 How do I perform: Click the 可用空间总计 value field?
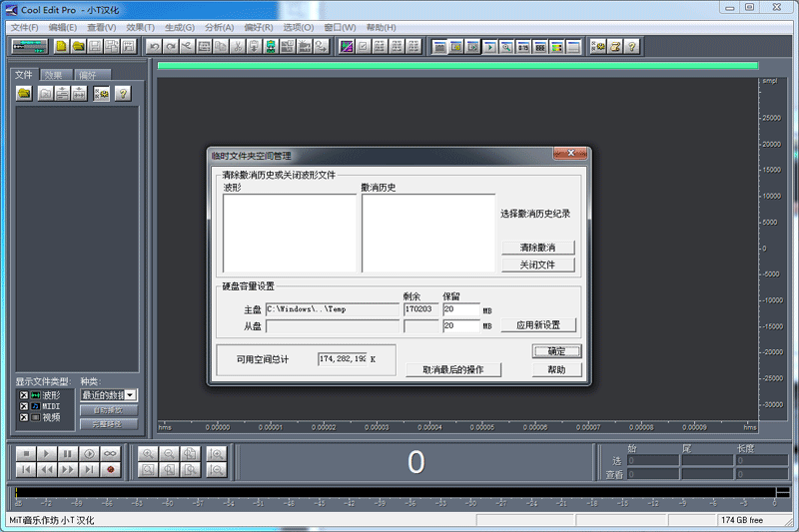pyautogui.click(x=343, y=359)
